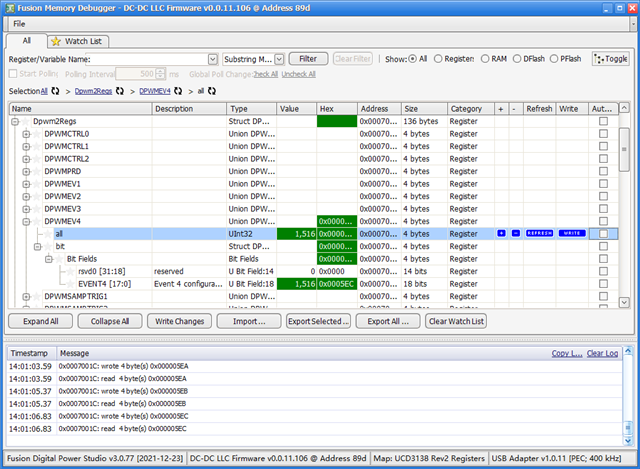The image size is (640, 469).
Task: Select the Show All radio button
Action: pyautogui.click(x=413, y=59)
